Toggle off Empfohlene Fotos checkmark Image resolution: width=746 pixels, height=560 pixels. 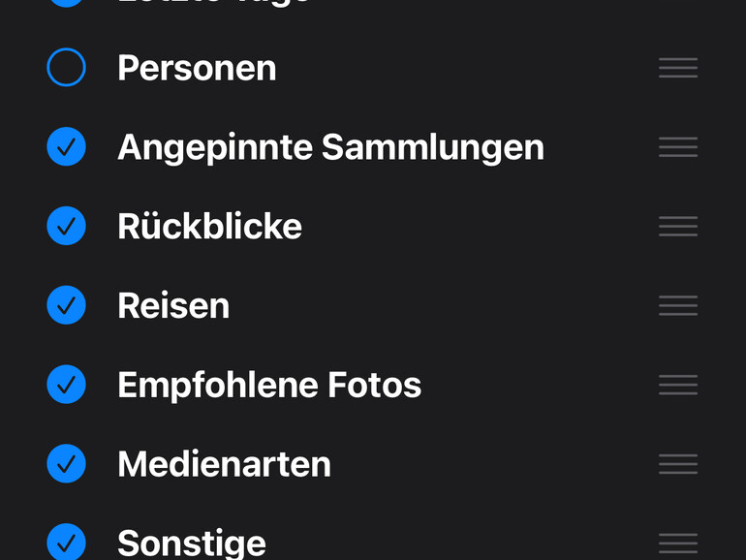[67, 385]
